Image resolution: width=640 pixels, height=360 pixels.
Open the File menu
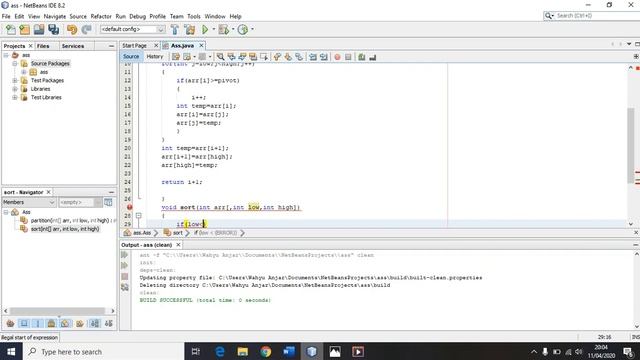6,16
